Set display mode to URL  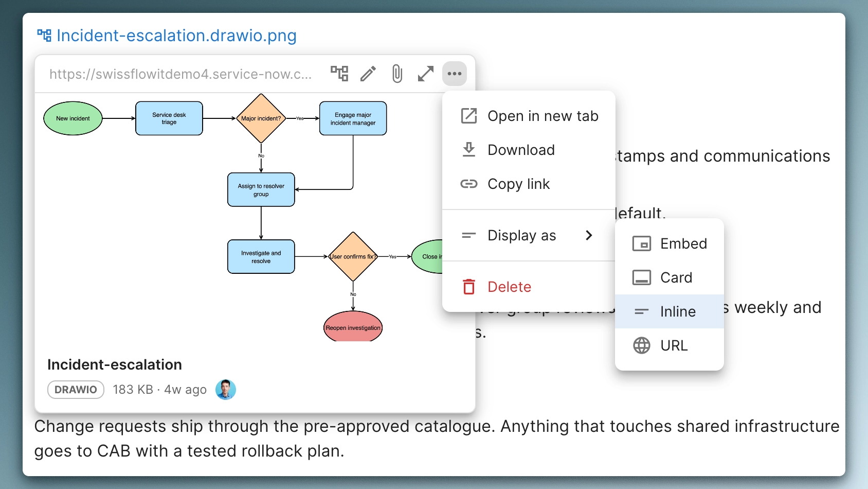pyautogui.click(x=670, y=345)
